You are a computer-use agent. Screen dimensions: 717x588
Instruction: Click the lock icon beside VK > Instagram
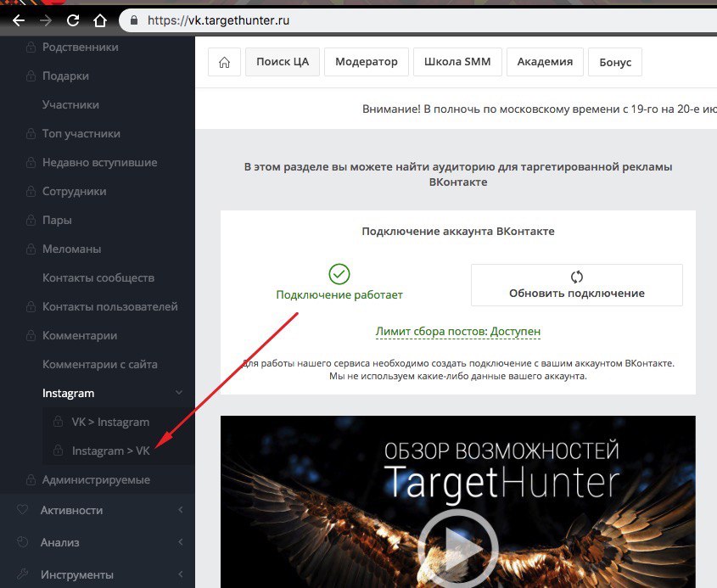click(x=58, y=421)
